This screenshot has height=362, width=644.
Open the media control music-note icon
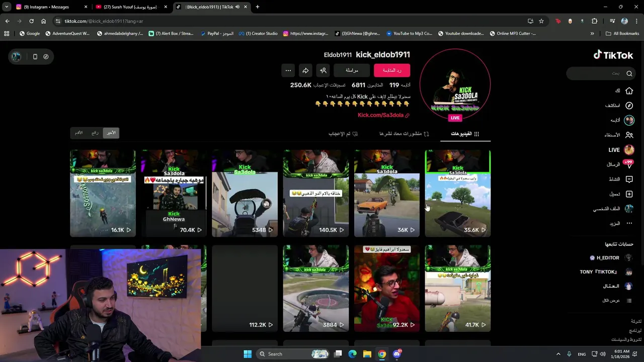612,21
